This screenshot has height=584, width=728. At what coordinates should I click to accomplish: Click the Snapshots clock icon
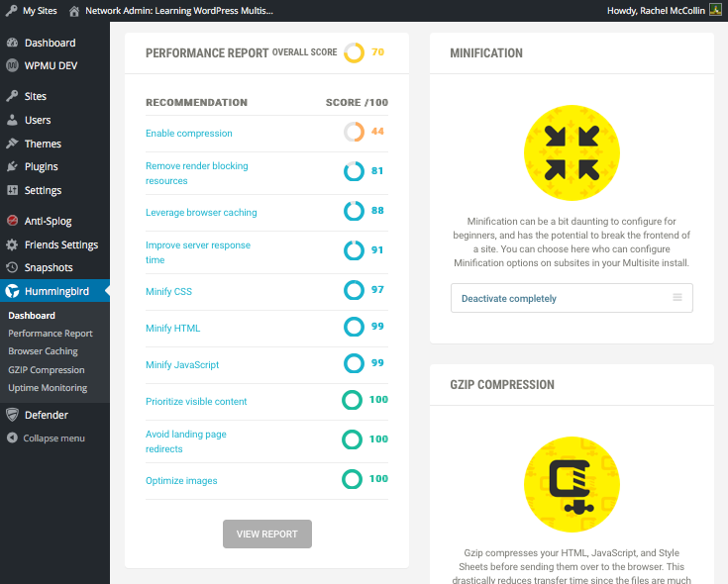point(13,267)
